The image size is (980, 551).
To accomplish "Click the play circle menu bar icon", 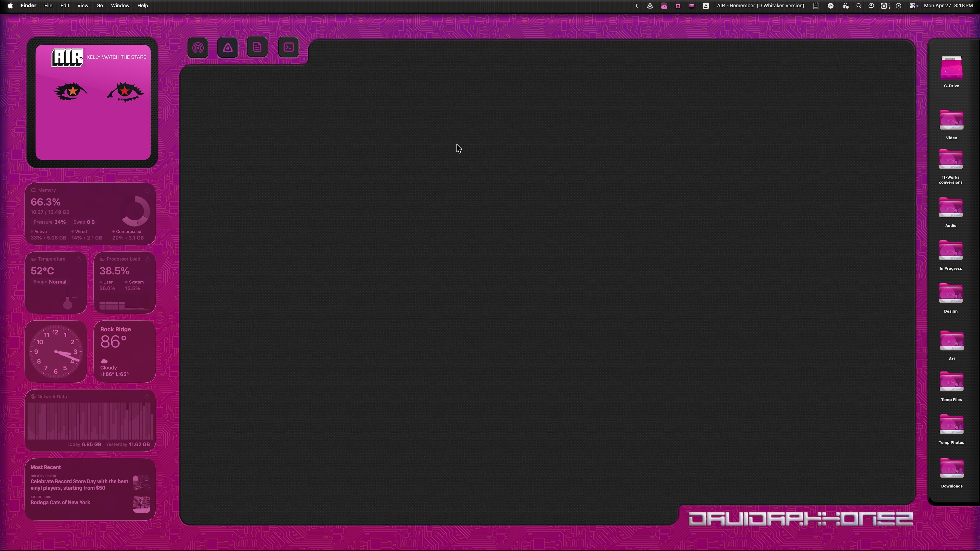I will tap(899, 6).
